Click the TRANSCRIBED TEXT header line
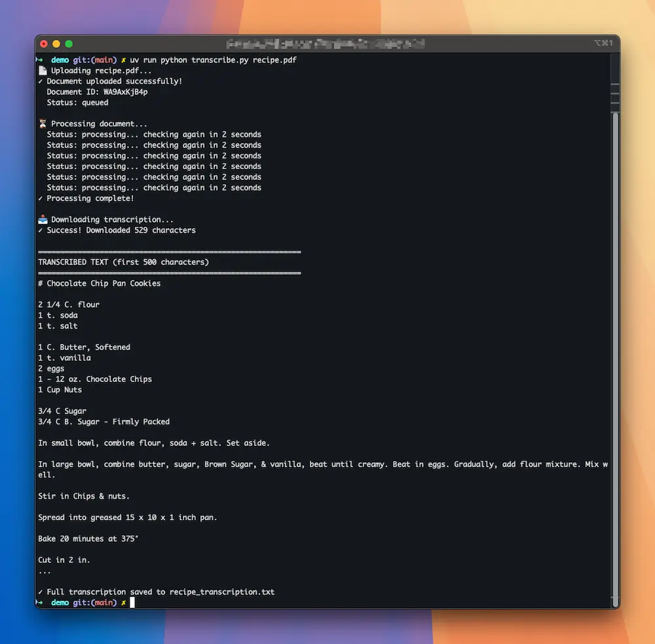 (123, 262)
